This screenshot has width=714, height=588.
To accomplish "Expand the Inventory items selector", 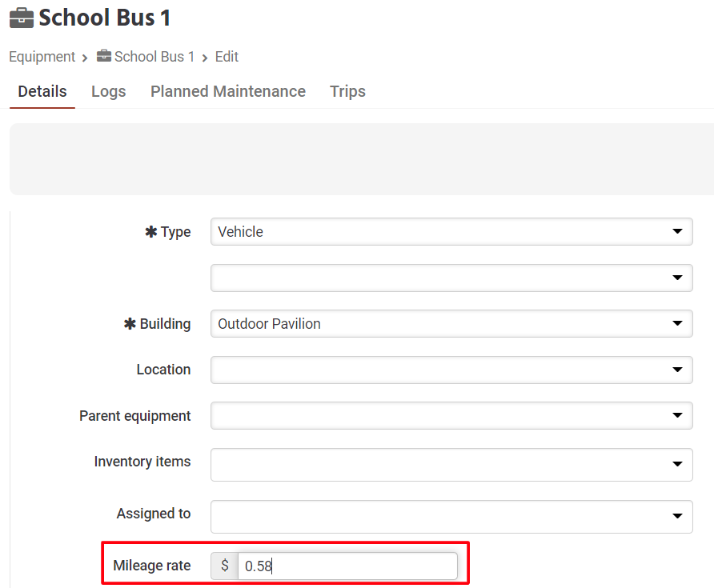I will click(451, 464).
